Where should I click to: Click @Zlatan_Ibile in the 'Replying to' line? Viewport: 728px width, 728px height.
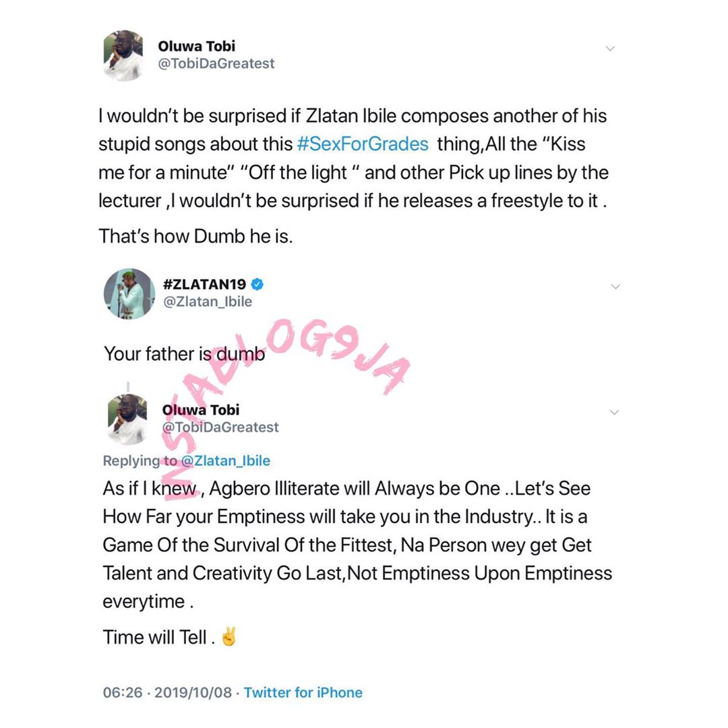point(226,461)
